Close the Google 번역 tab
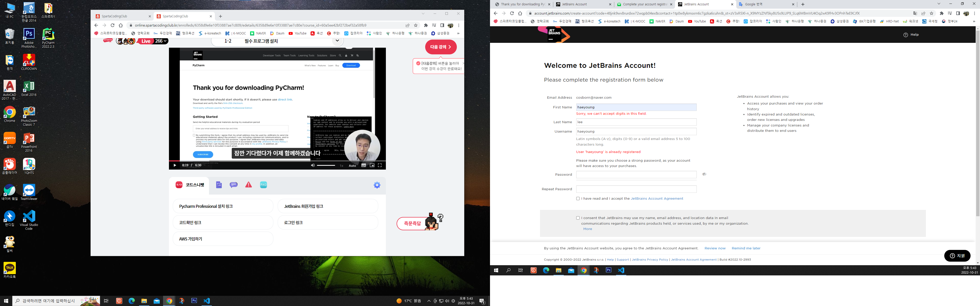 [x=793, y=4]
